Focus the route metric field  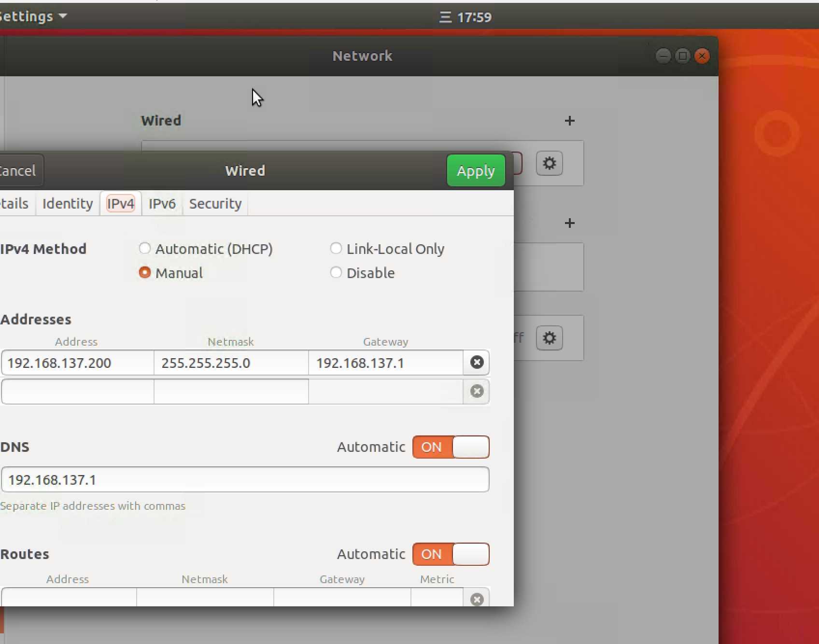point(437,598)
